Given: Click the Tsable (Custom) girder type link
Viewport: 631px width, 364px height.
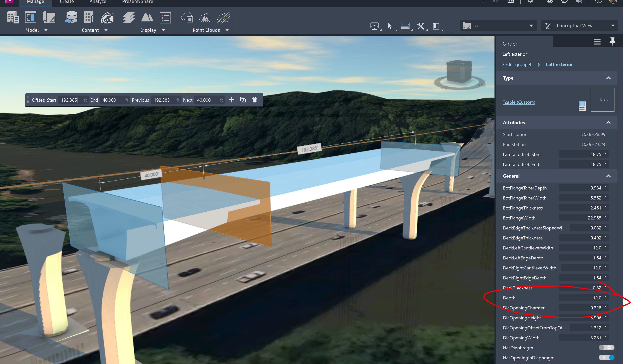Looking at the screenshot, I should pos(519,102).
